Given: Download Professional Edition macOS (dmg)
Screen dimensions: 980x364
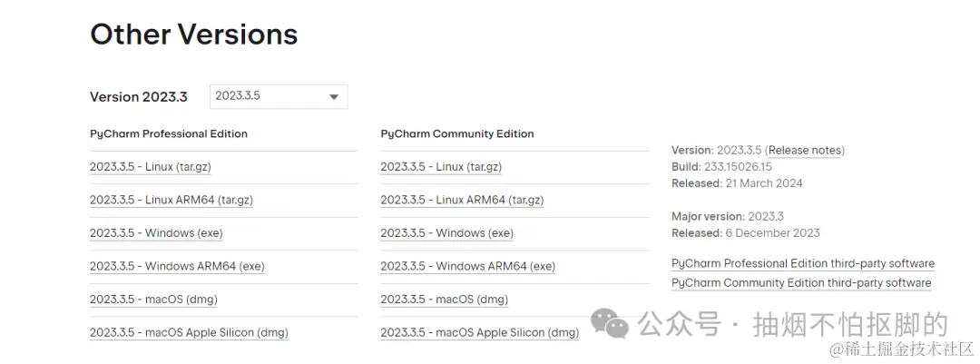Looking at the screenshot, I should click(153, 300).
